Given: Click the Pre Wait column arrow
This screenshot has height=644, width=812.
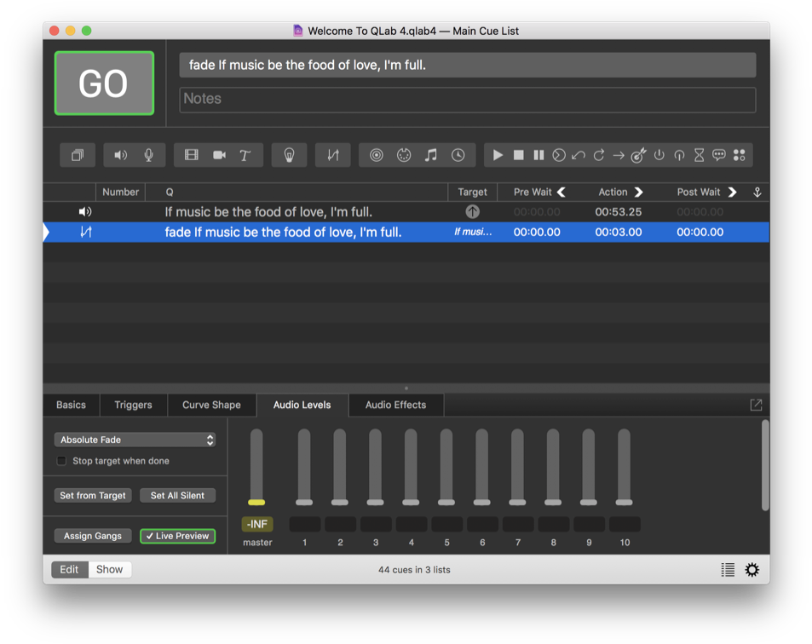Looking at the screenshot, I should coord(561,192).
